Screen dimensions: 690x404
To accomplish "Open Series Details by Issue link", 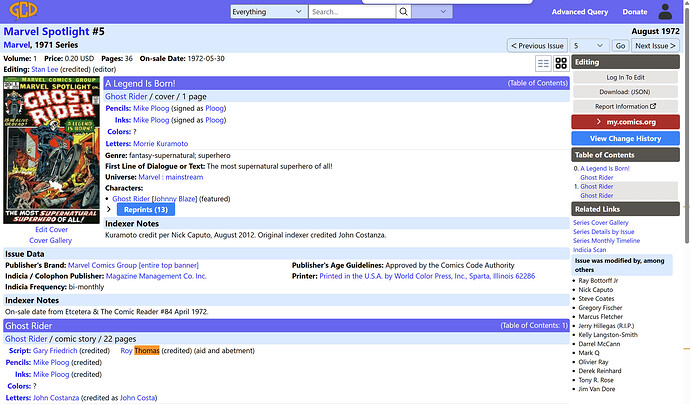I will click(604, 232).
